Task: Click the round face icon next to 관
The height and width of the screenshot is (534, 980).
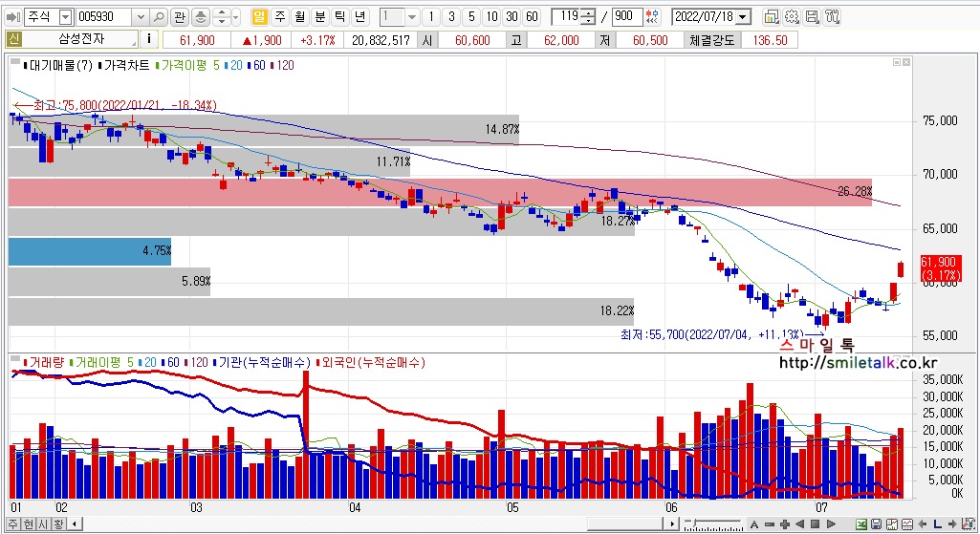Action: [200, 17]
